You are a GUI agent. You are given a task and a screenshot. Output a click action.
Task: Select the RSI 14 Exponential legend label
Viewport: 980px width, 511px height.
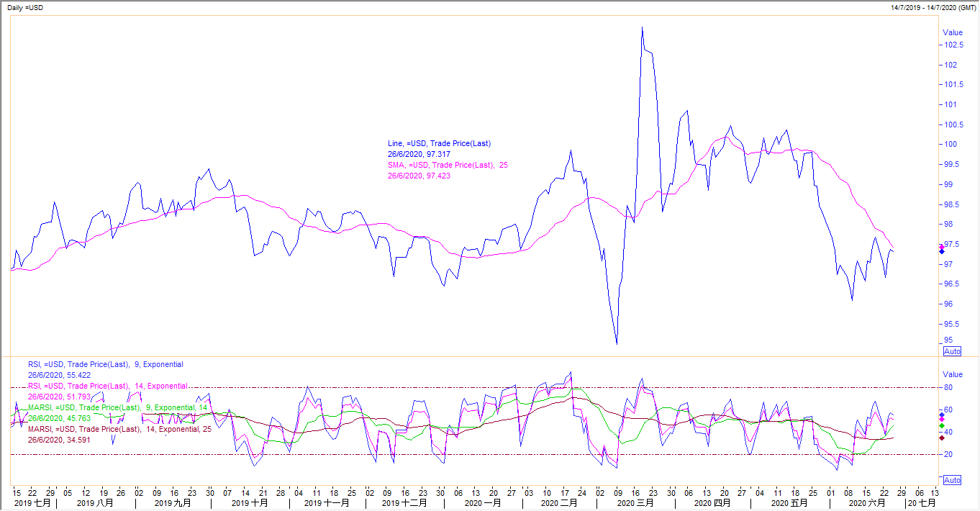(x=108, y=386)
